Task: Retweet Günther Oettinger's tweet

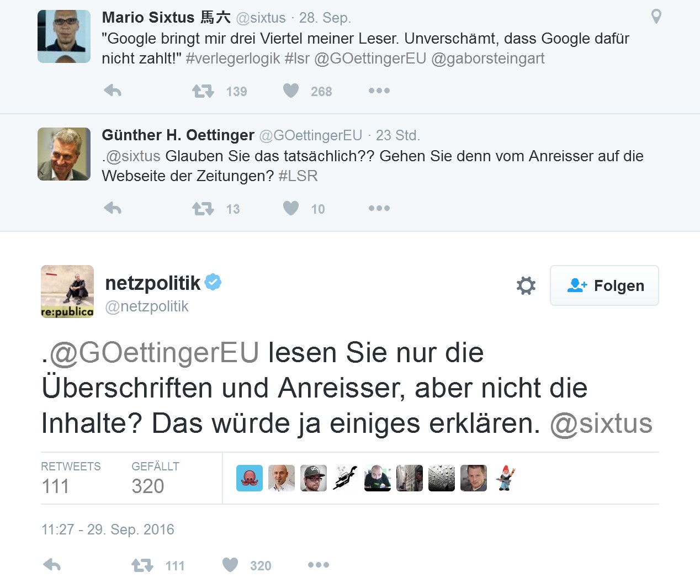Action: pyautogui.click(x=203, y=209)
